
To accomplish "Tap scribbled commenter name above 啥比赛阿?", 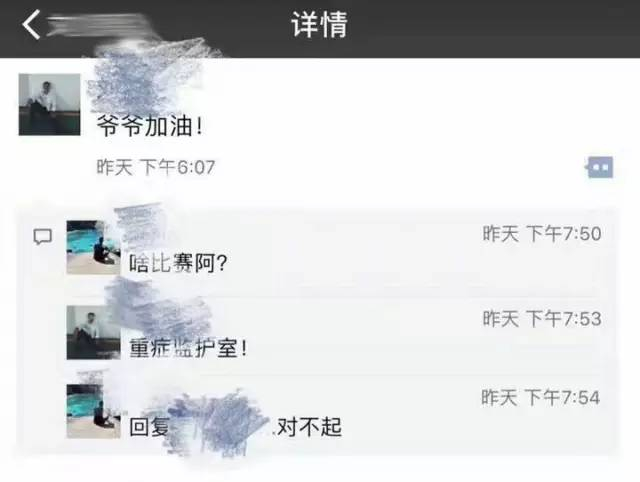I will (141, 227).
